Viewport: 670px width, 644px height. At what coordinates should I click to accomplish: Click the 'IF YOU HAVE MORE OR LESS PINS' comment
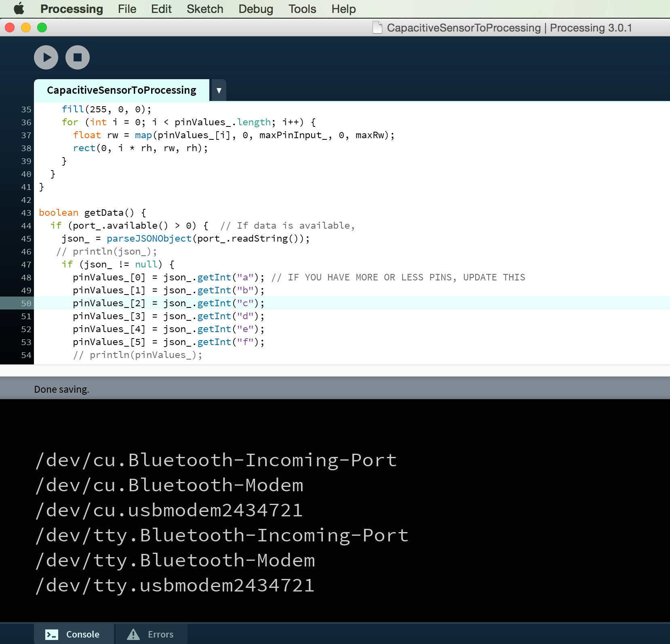coord(398,277)
